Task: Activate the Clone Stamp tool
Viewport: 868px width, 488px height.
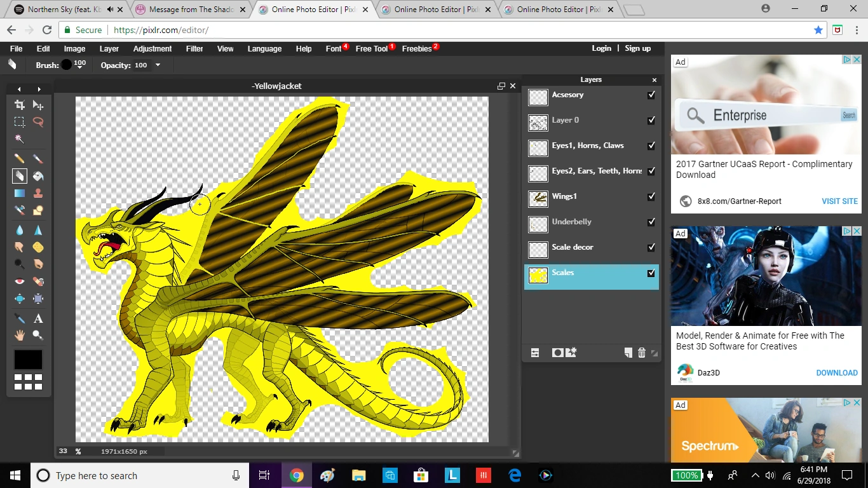Action: (38, 193)
